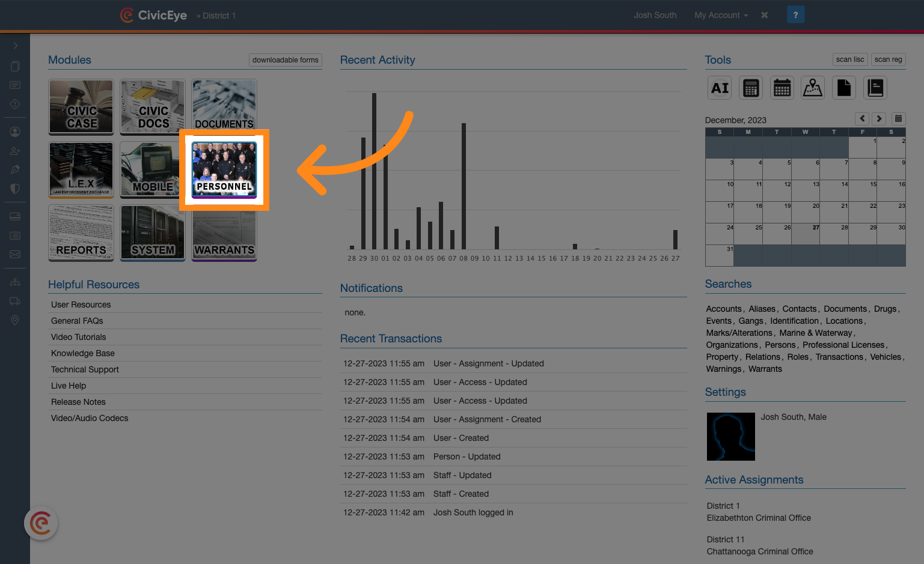
Task: Open Technical Support link
Action: [85, 369]
